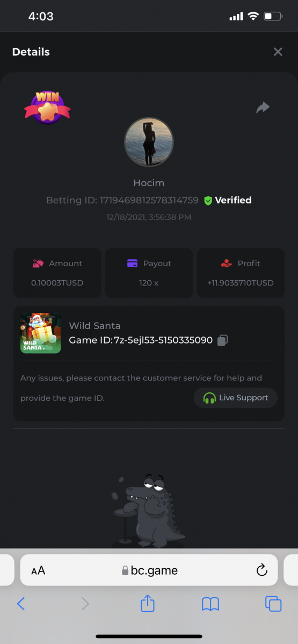The width and height of the screenshot is (298, 644).
Task: Tap the bc.game address bar
Action: point(149,570)
